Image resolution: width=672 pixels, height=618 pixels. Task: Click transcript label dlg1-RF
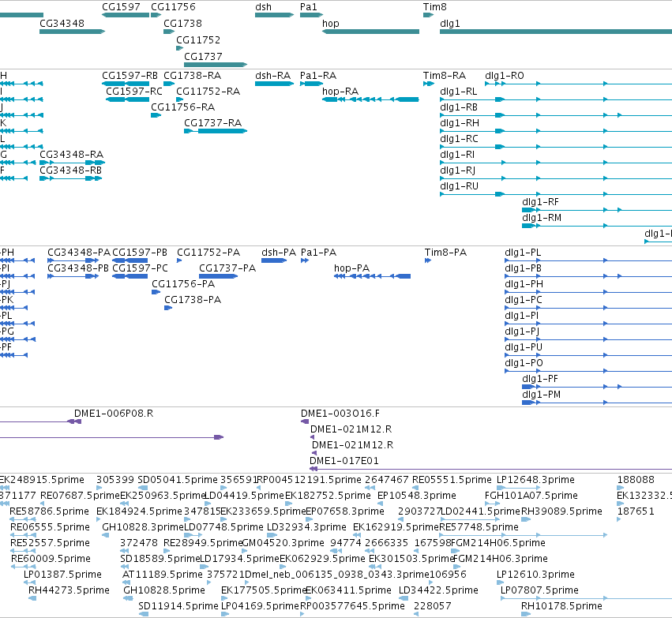tap(540, 202)
